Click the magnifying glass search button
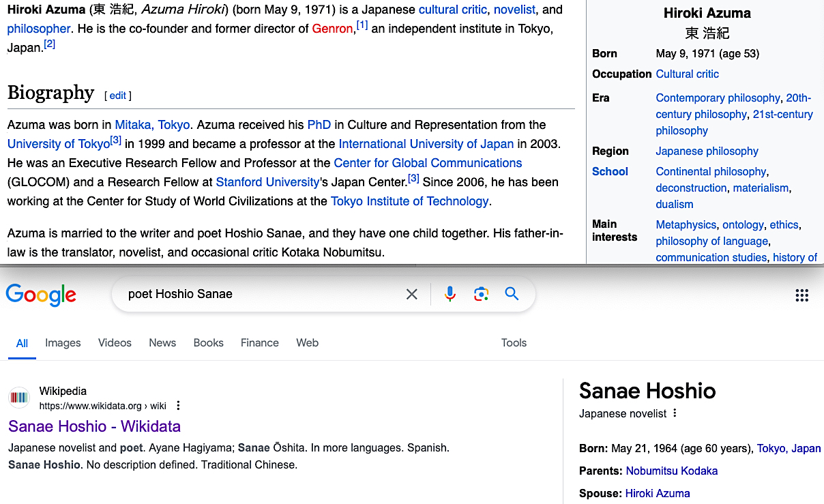Screen dimensions: 824x504 [x=512, y=294]
